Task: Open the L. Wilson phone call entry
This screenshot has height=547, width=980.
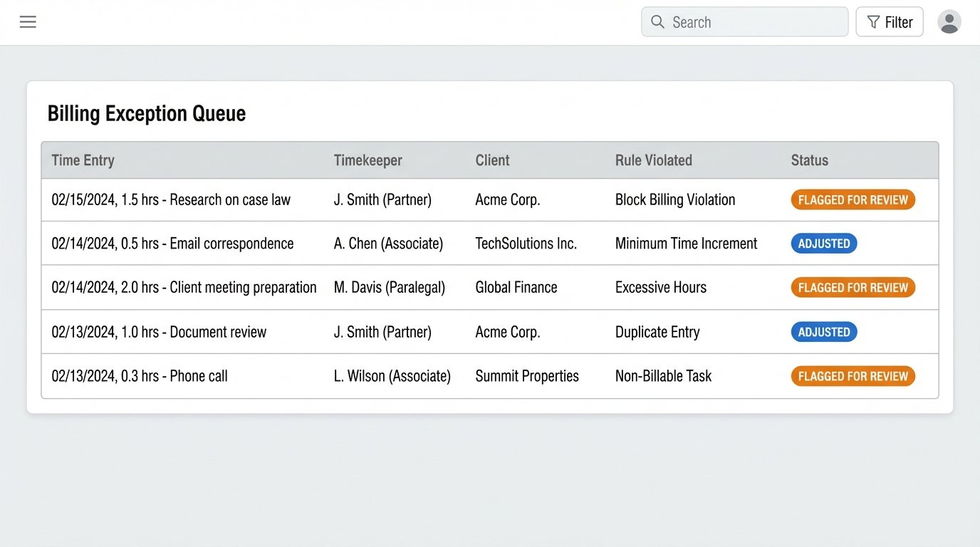Action: coord(139,375)
